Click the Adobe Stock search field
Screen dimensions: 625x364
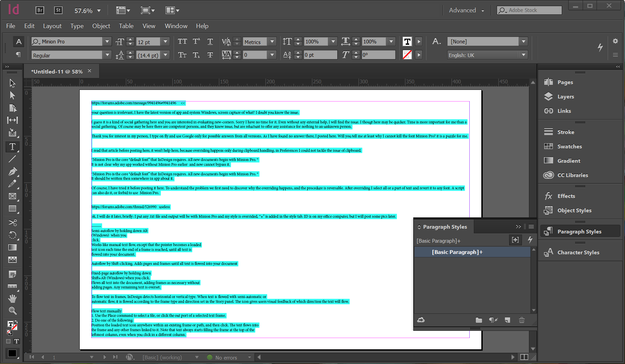(x=529, y=10)
